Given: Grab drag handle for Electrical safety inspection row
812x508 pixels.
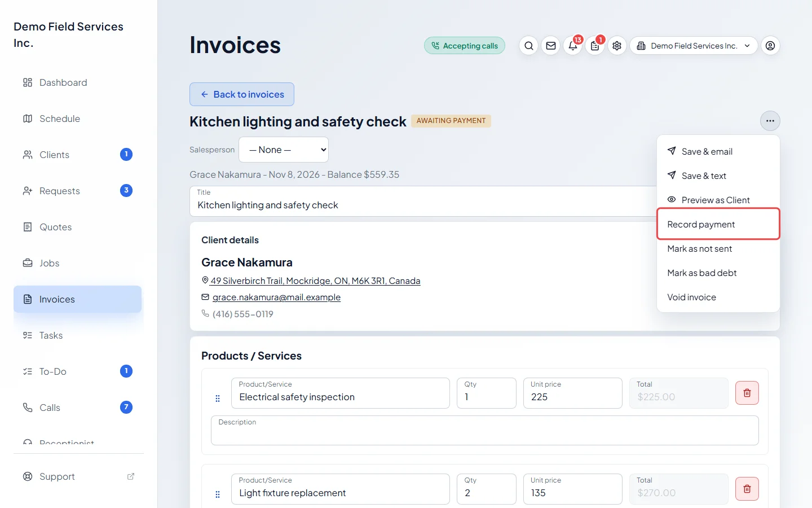Looking at the screenshot, I should [218, 398].
